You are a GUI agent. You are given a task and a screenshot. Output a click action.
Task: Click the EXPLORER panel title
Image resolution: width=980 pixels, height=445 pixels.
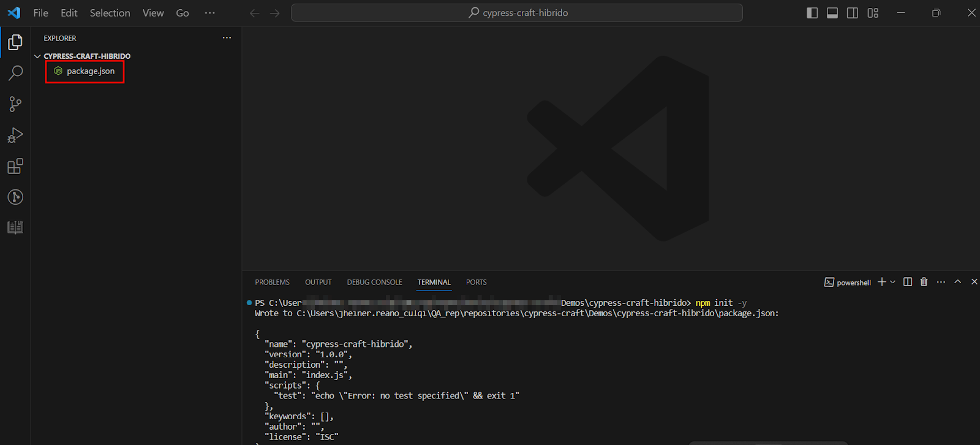click(60, 38)
